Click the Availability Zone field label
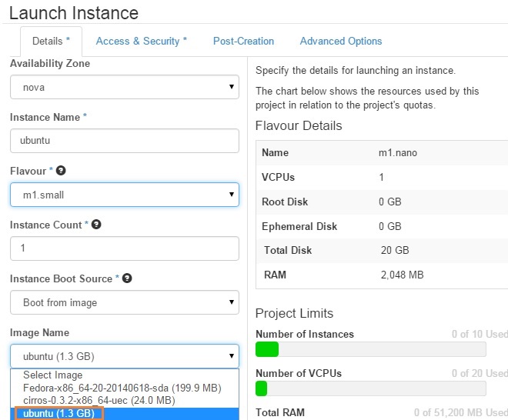This screenshot has width=508, height=420. (x=50, y=63)
